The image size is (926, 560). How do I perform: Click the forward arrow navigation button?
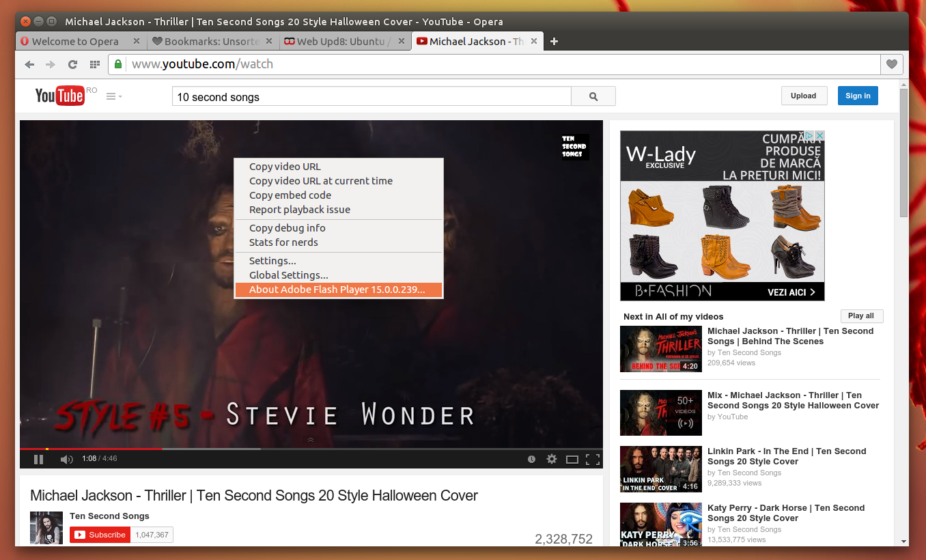[x=51, y=64]
